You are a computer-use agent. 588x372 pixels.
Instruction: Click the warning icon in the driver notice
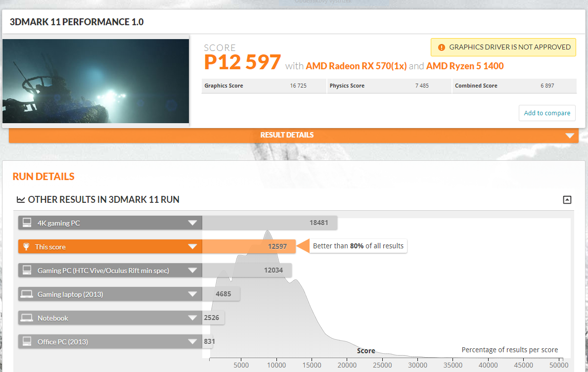(441, 47)
